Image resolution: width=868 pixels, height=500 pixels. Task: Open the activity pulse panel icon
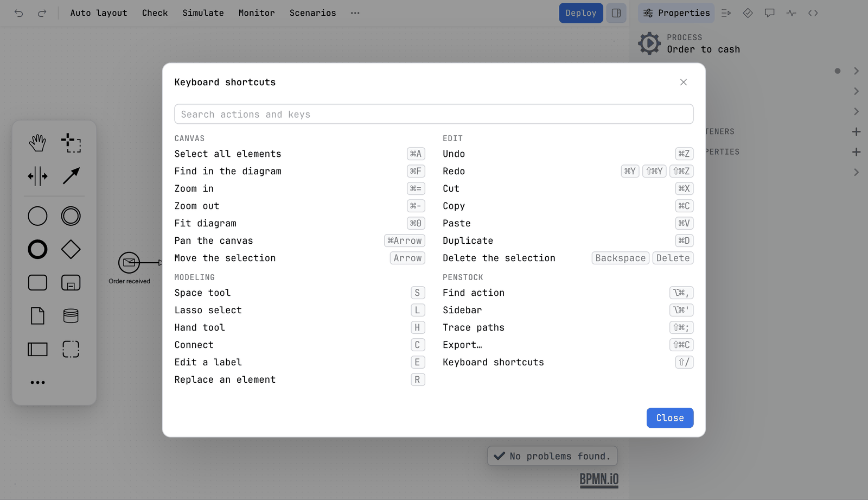792,13
